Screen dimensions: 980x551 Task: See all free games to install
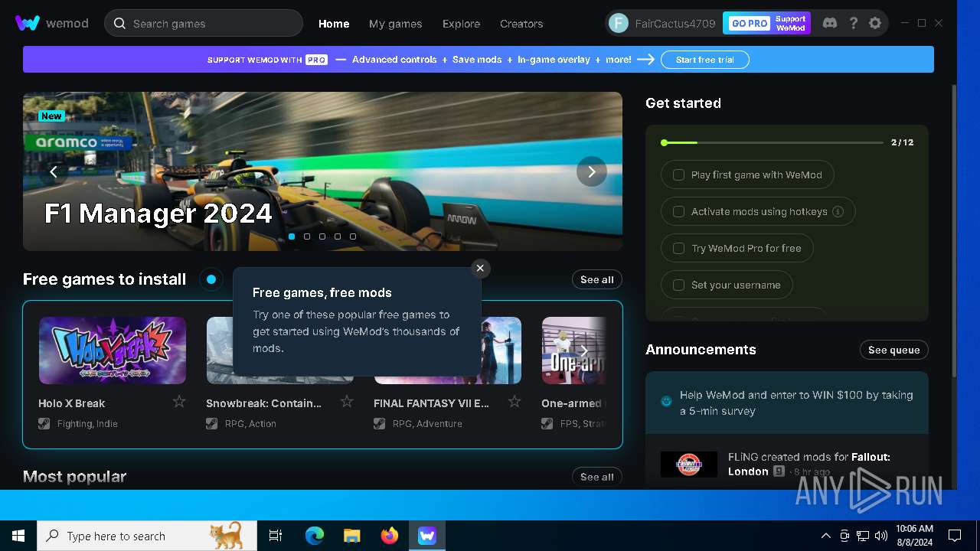point(597,279)
